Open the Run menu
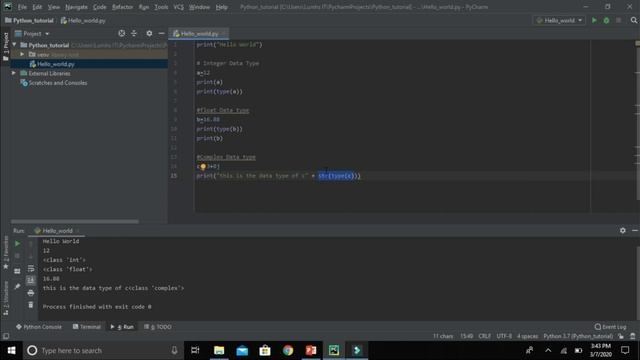This screenshot has width=640, height=360. [144, 7]
